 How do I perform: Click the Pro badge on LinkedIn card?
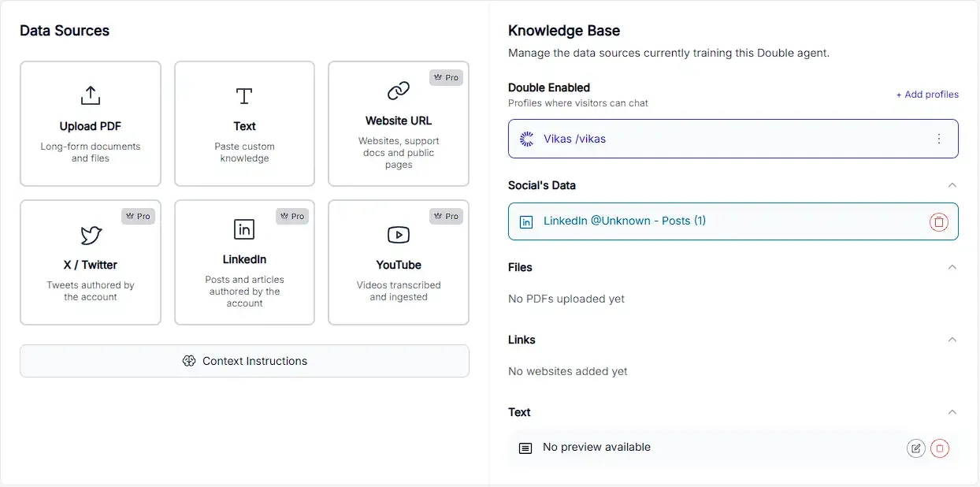click(x=292, y=216)
